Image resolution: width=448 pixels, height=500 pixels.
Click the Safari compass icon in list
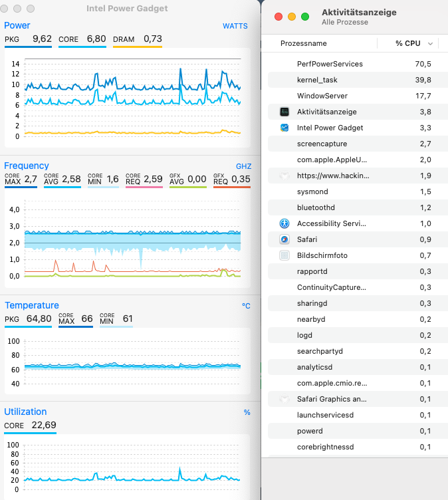tap(284, 239)
